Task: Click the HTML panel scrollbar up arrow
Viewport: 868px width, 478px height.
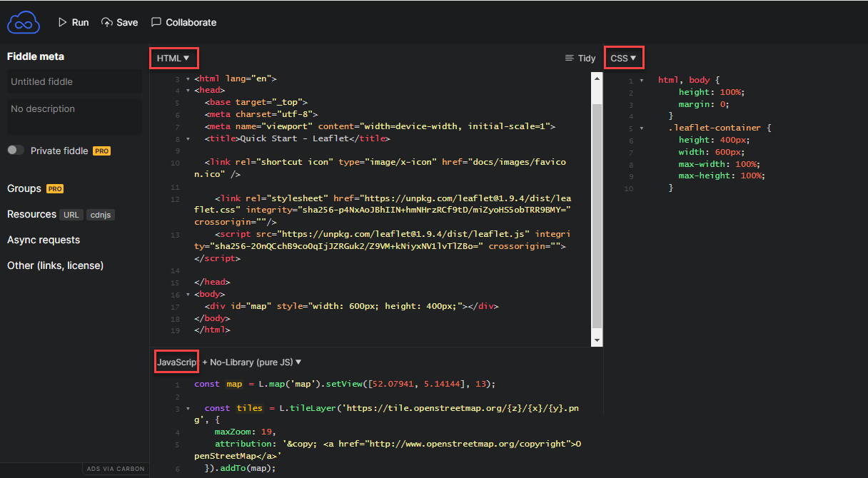Action: point(597,77)
